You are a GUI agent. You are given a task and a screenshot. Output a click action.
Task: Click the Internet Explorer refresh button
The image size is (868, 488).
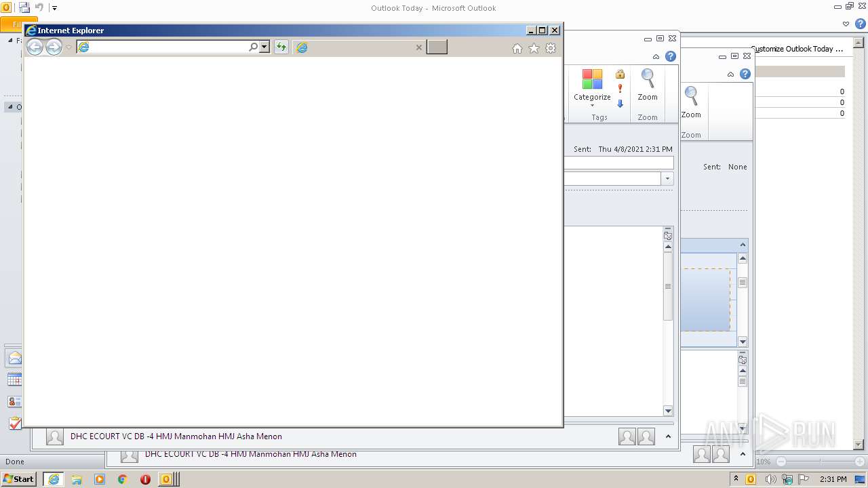pyautogui.click(x=281, y=47)
